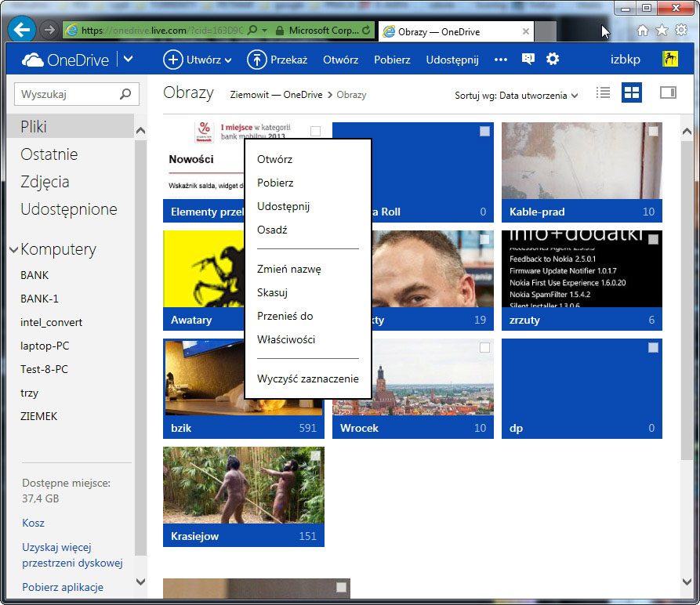Select the Elementy folder checkbox
Image resolution: width=700 pixels, height=605 pixels.
click(316, 131)
